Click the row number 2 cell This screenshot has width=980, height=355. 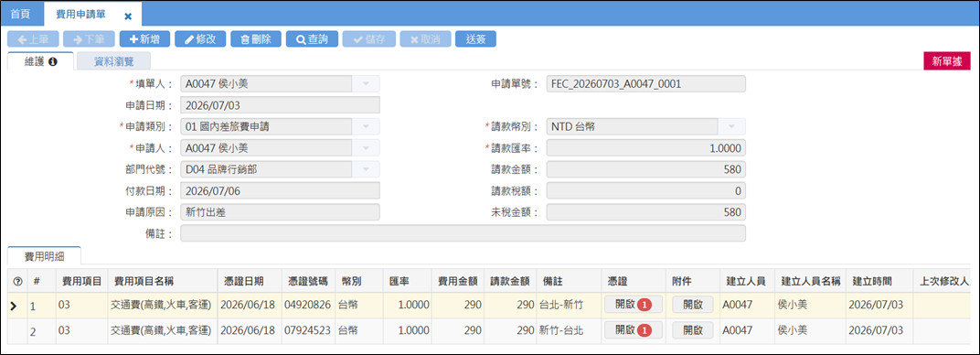[x=41, y=330]
